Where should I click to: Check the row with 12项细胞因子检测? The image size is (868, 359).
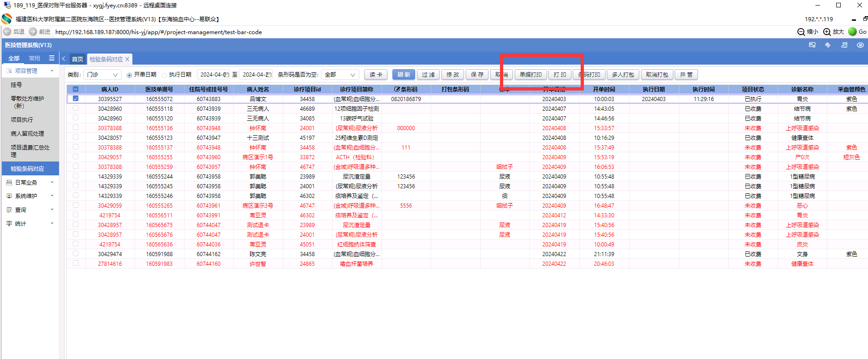(x=76, y=108)
